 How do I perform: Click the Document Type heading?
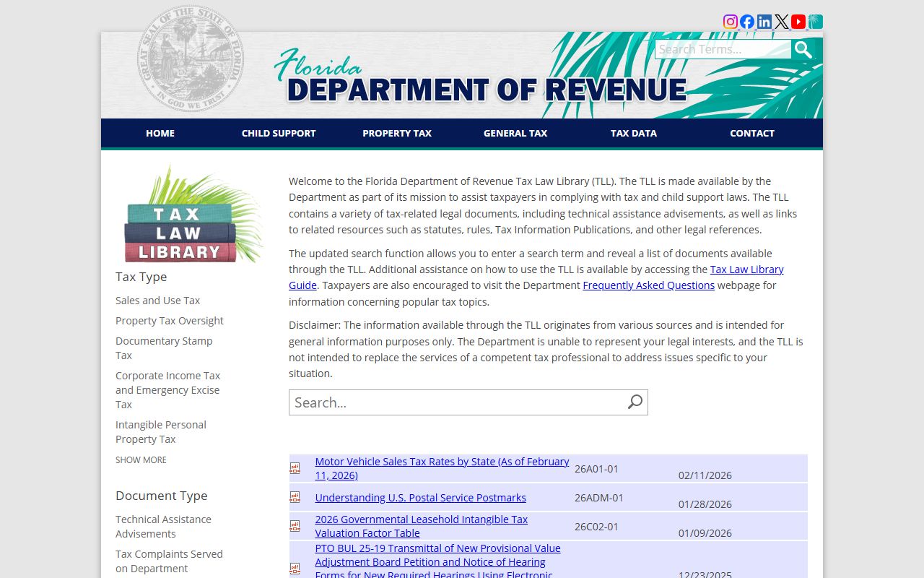point(162,496)
